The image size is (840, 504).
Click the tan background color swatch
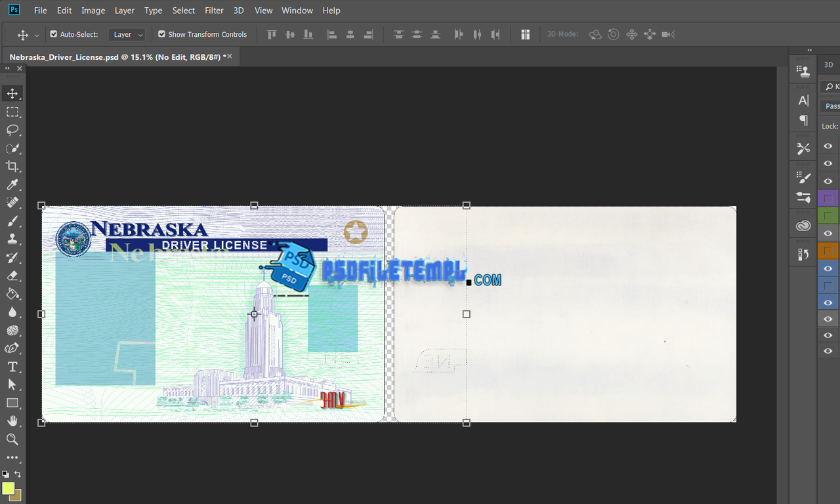pyautogui.click(x=17, y=496)
